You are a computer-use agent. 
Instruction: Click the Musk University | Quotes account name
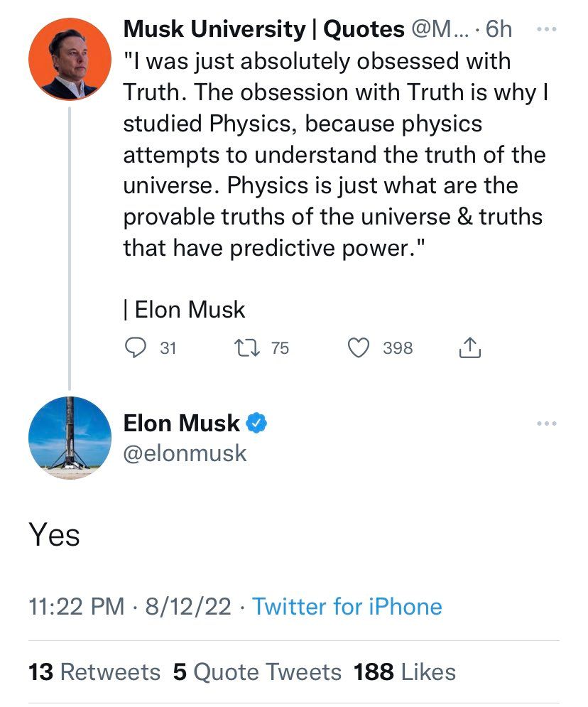tap(220, 30)
